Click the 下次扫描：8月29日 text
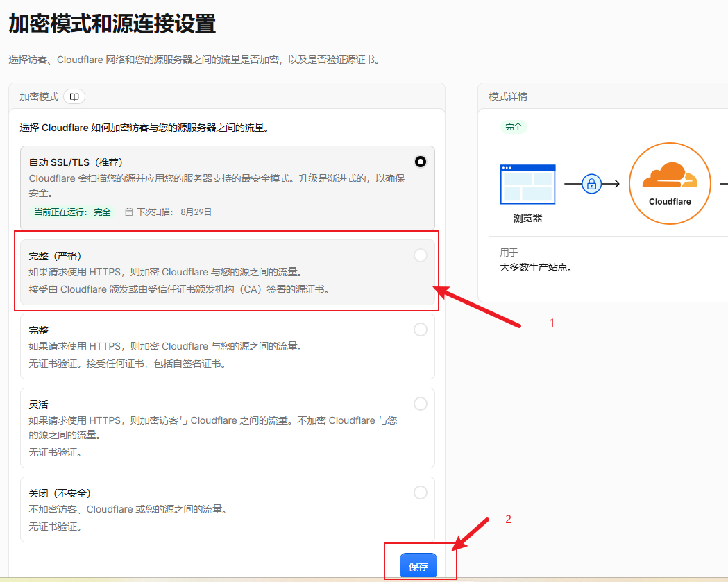This screenshot has width=728, height=582. pyautogui.click(x=174, y=212)
